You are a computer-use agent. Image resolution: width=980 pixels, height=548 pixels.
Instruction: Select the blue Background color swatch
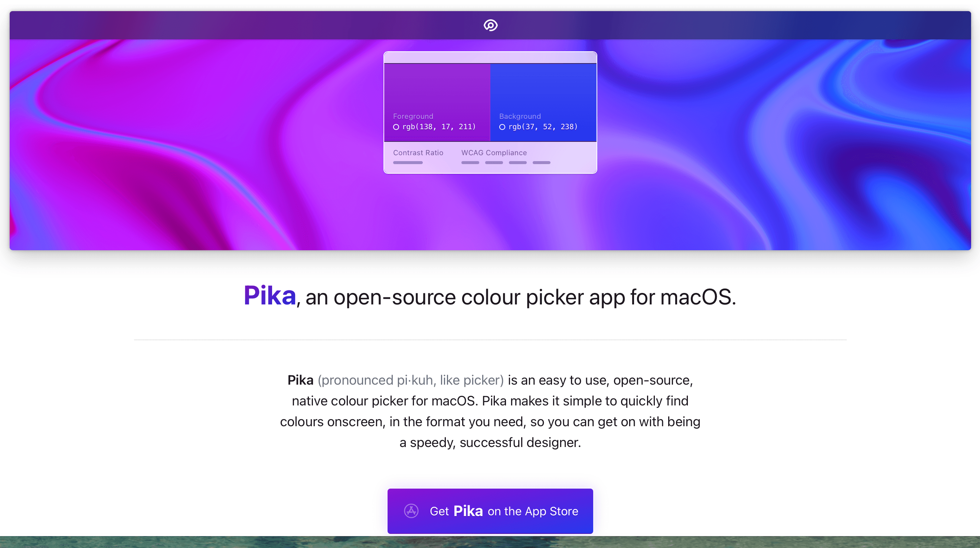click(x=543, y=102)
